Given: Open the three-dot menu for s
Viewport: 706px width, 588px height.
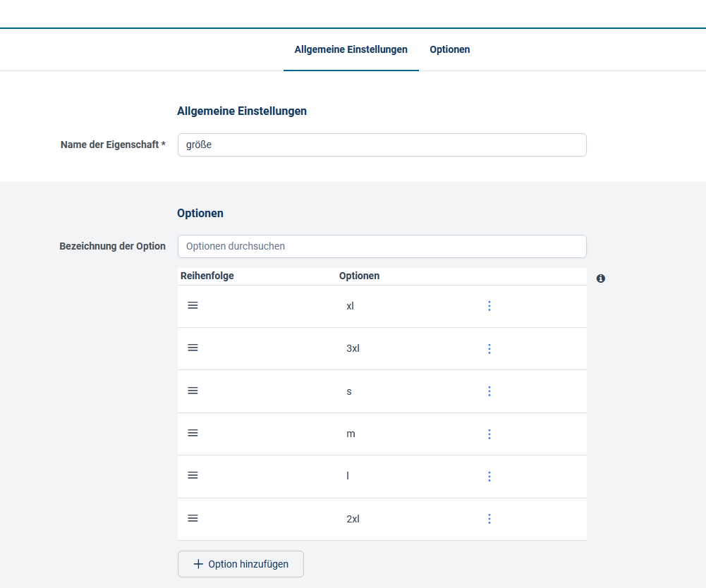Looking at the screenshot, I should pos(489,391).
